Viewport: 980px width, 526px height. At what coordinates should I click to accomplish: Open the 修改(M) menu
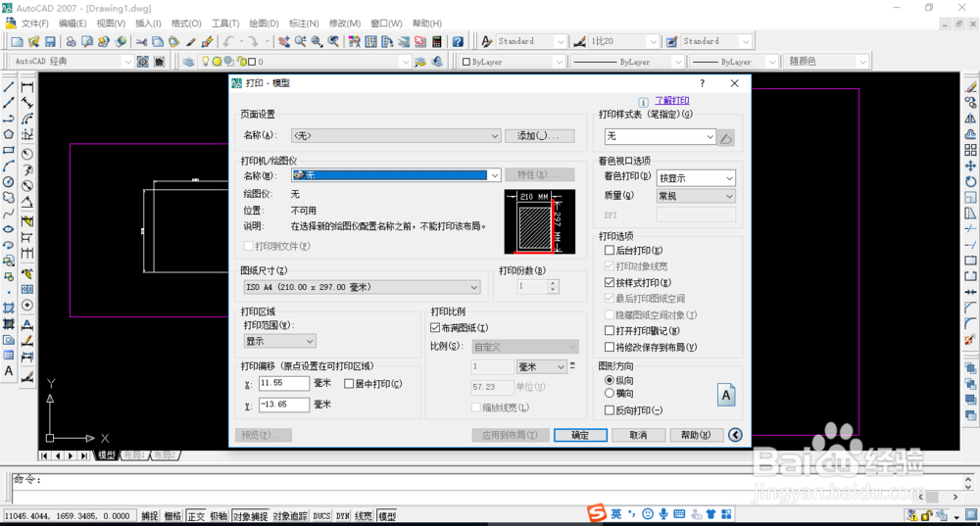tap(344, 24)
